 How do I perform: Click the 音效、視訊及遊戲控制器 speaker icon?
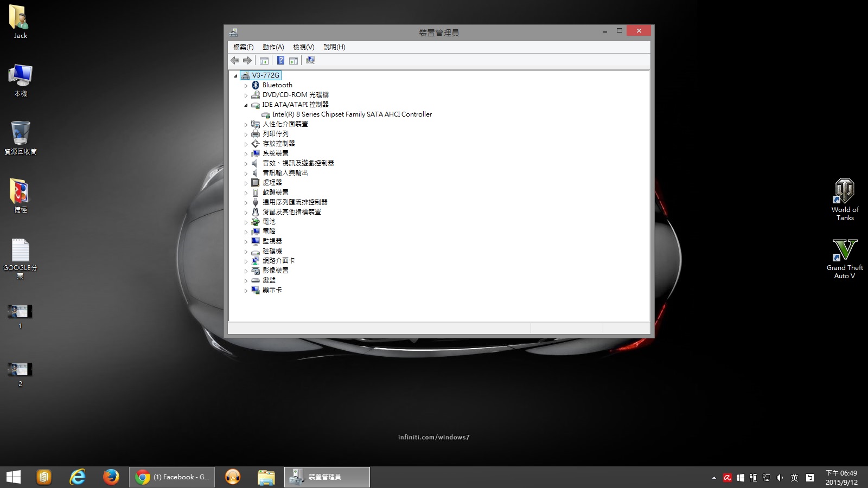(256, 163)
